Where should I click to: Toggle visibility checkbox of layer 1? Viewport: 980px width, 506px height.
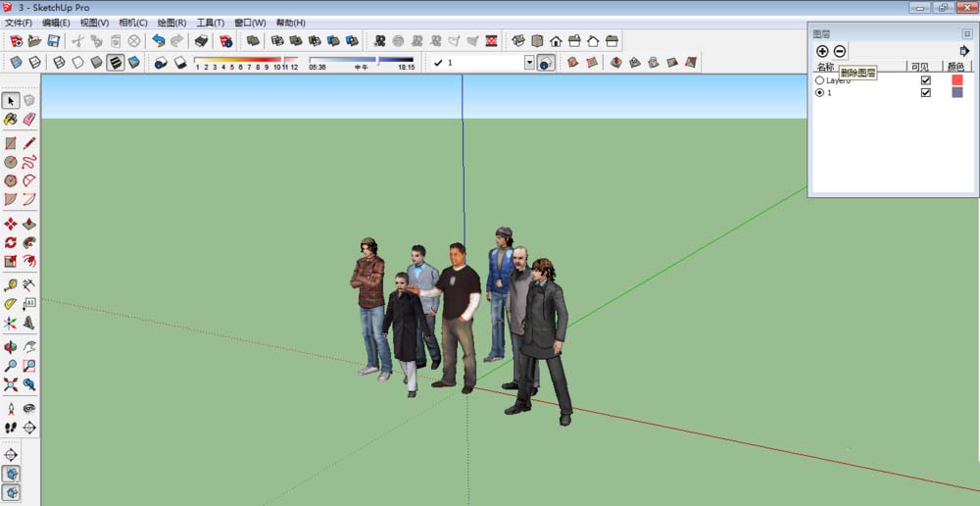(x=925, y=92)
